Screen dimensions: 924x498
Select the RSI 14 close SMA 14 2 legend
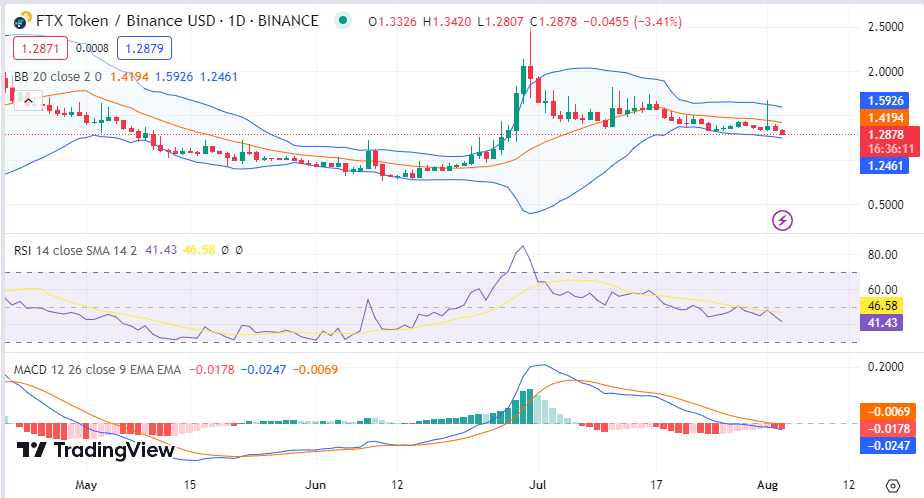click(75, 250)
